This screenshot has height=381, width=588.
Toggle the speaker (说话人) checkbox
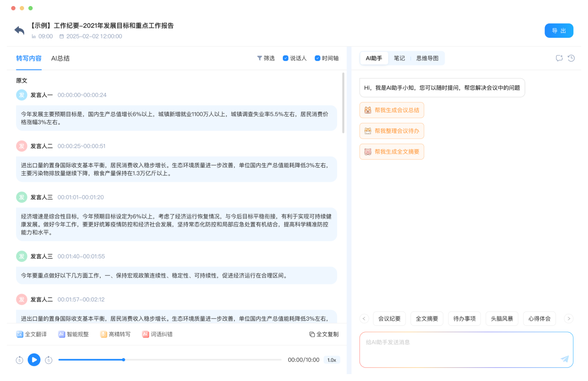point(285,58)
